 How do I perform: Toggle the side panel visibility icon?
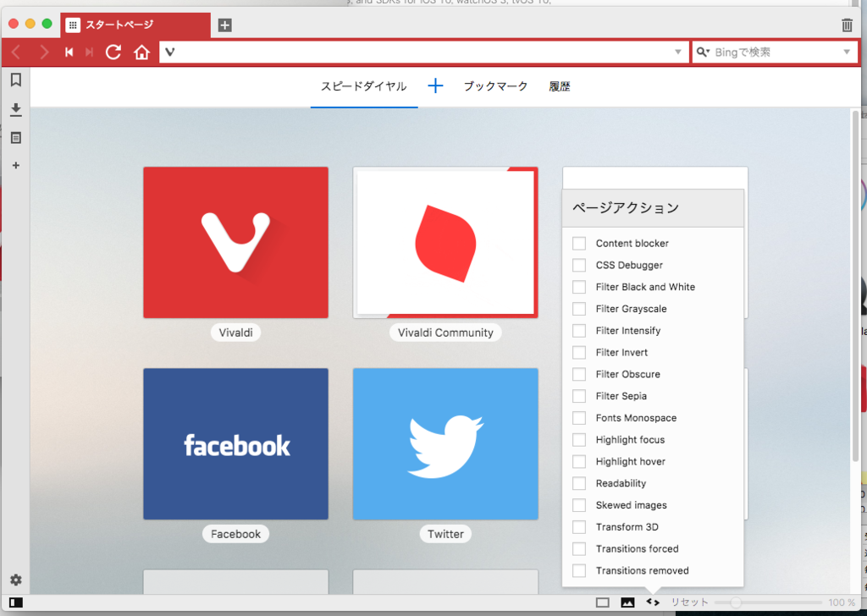tap(16, 602)
